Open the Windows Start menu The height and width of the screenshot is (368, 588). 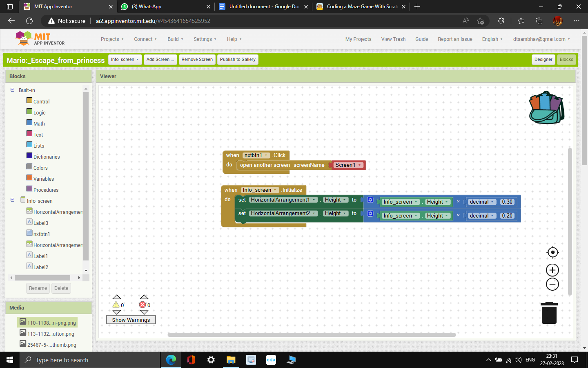point(10,360)
